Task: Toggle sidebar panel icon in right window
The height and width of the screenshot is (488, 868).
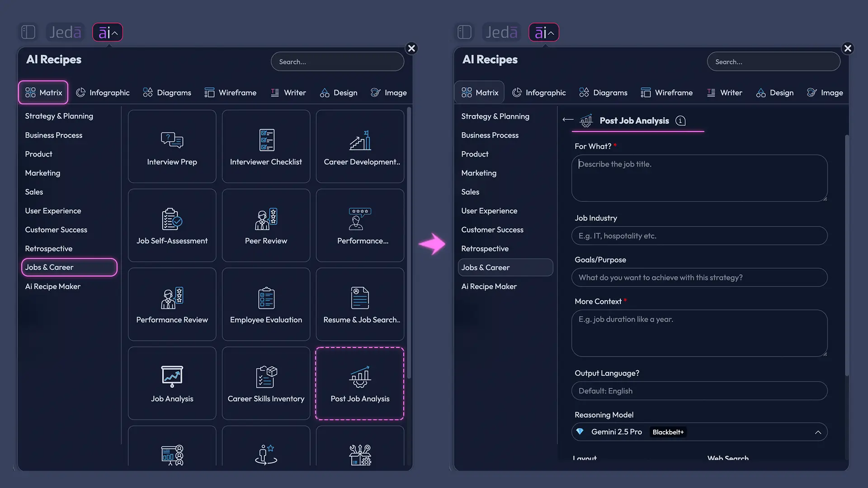Action: 464,32
